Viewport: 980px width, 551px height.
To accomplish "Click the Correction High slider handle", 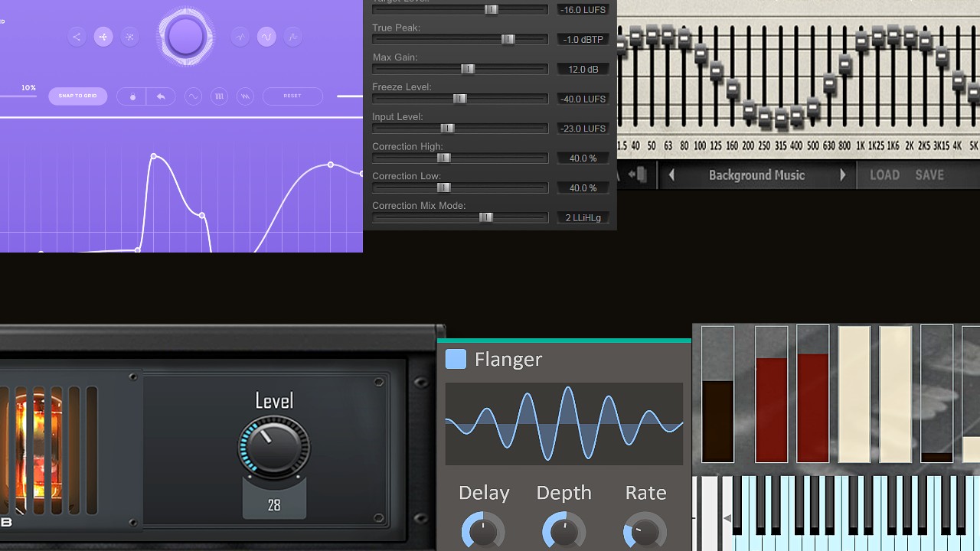I will [443, 158].
